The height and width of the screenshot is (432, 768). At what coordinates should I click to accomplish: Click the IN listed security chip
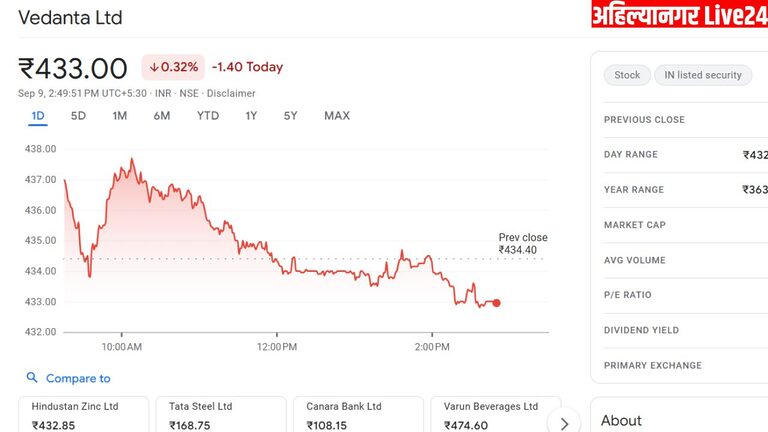coord(702,75)
